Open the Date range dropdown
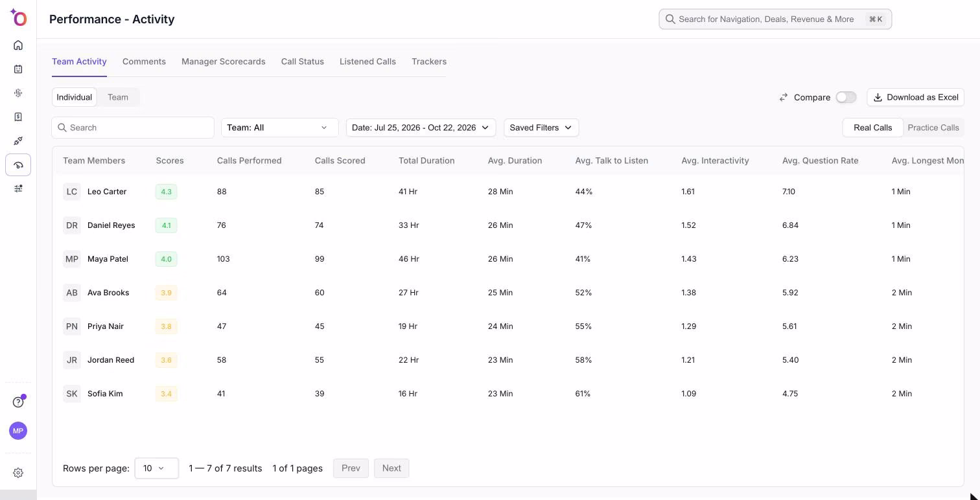Viewport: 980px width, 500px height. (421, 128)
